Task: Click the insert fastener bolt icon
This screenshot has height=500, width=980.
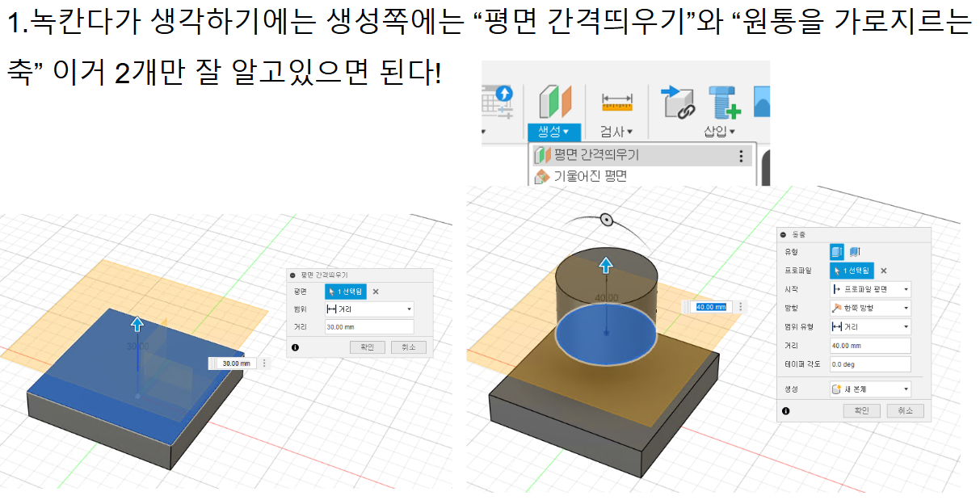Action: [x=723, y=103]
